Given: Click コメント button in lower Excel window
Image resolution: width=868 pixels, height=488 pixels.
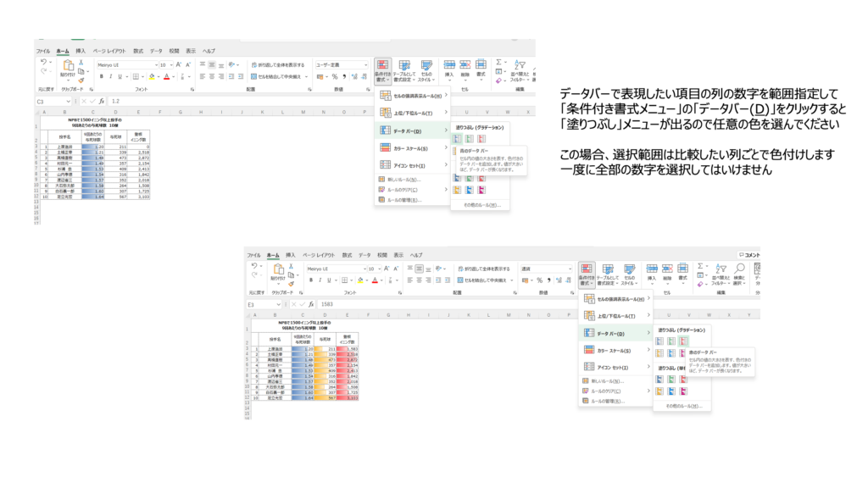Looking at the screenshot, I should tap(749, 255).
